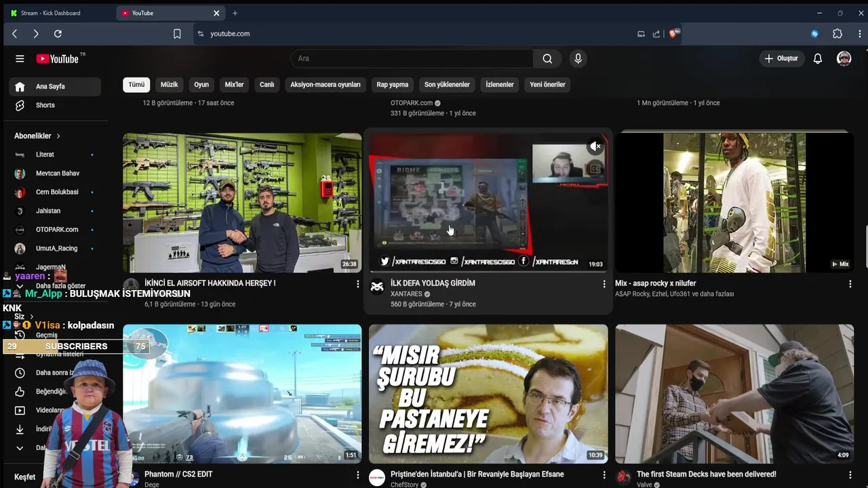Open the ChefStory channel avatar
The height and width of the screenshot is (488, 868).
(x=377, y=478)
